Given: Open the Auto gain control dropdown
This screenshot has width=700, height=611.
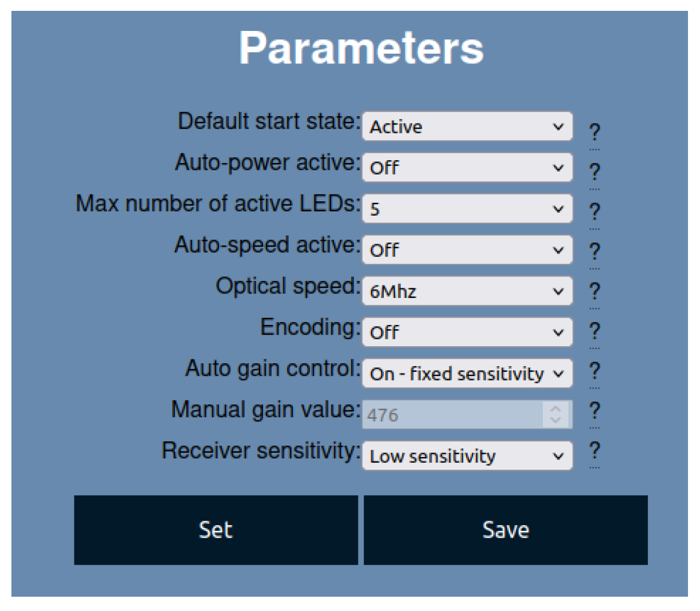Looking at the screenshot, I should [x=467, y=374].
